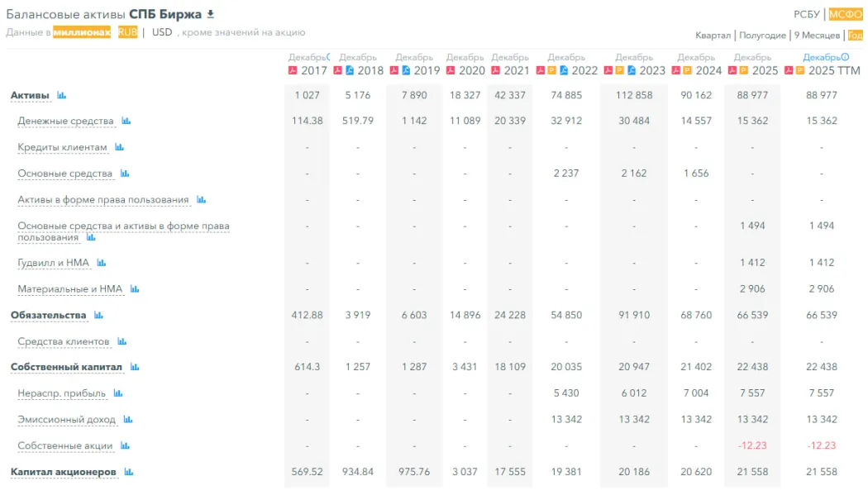Screen dimensions: 868x495
Task: Show the chart for Денежные средства
Action: [126, 121]
